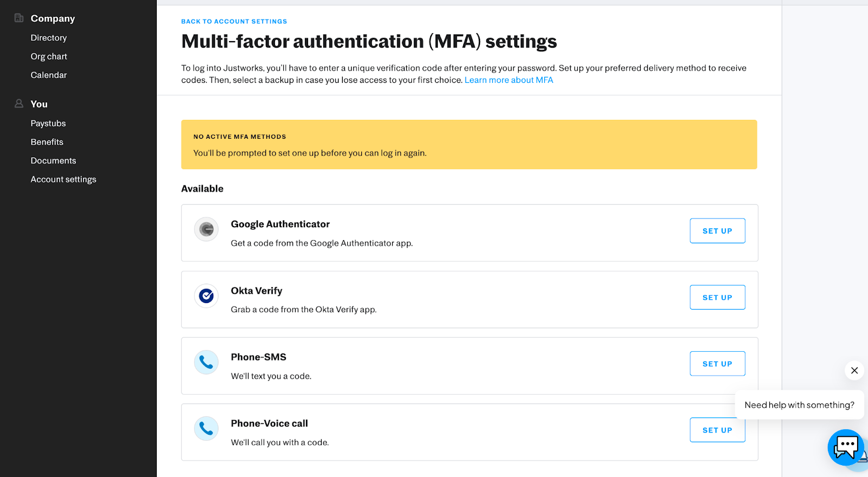Open Account settings in the sidebar

[63, 179]
